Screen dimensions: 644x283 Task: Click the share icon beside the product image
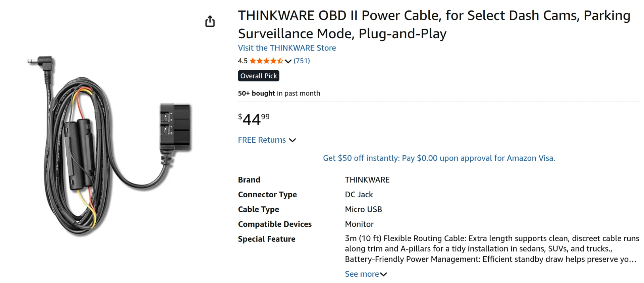tap(210, 21)
